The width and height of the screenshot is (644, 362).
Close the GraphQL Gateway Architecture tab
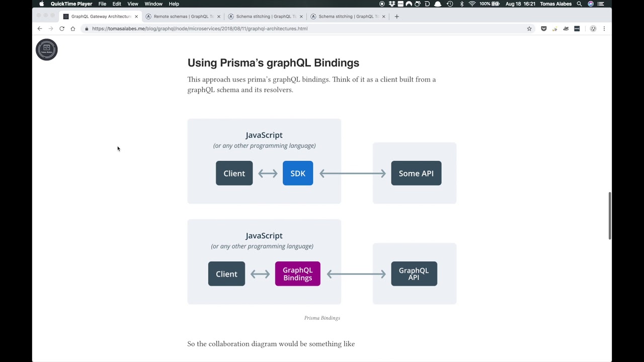coord(136,17)
